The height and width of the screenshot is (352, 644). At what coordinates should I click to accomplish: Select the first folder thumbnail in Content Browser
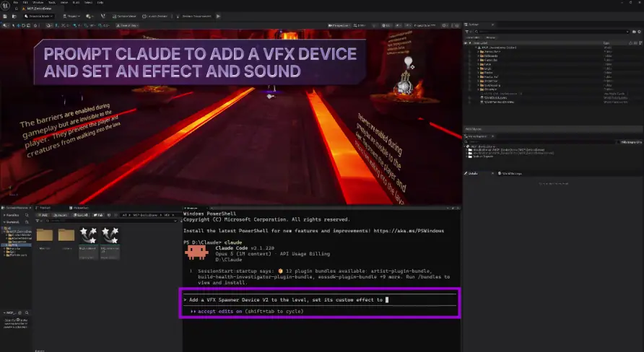pos(45,235)
